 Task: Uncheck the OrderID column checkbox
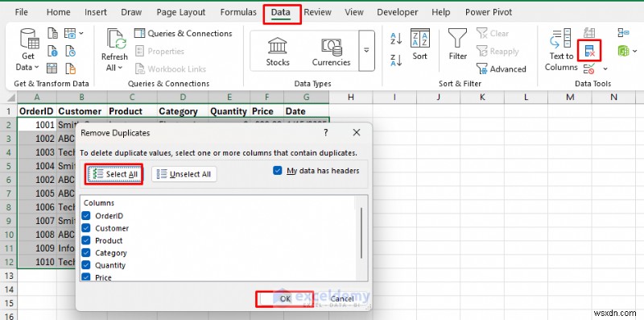pyautogui.click(x=86, y=215)
